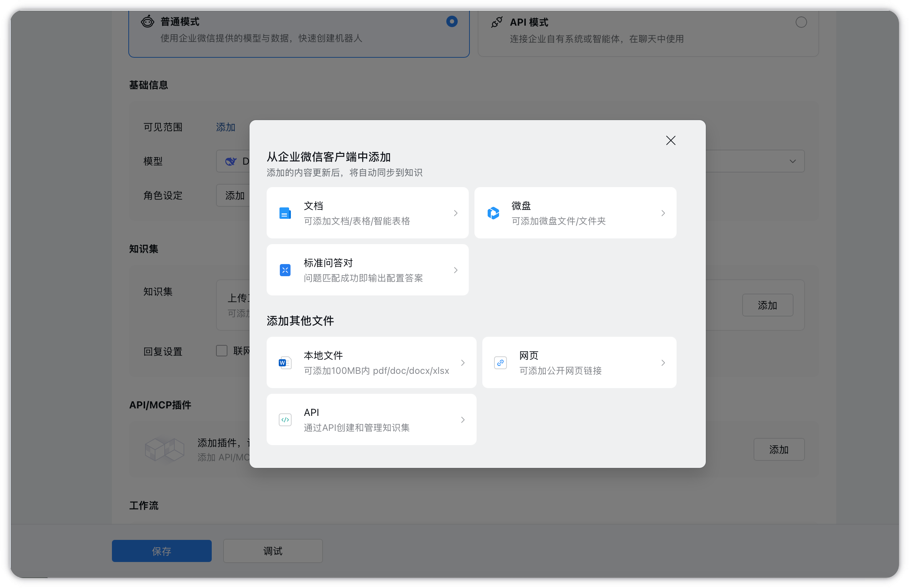Click the 标准问答对 Q&A icon
Viewport: 909px width, 588px height.
[x=285, y=270]
